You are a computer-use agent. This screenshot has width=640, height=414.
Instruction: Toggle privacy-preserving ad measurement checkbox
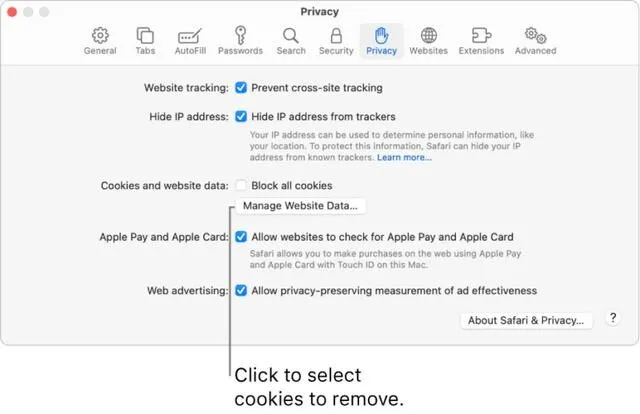[x=241, y=290]
